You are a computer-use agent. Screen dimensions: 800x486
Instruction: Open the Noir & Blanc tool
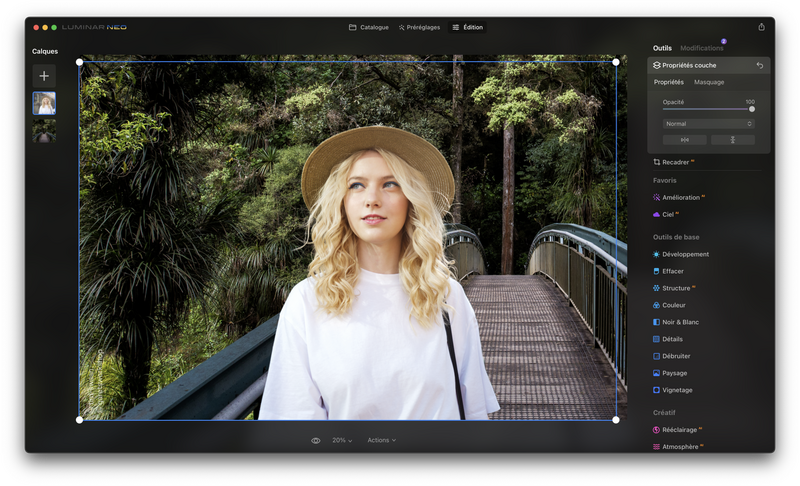pyautogui.click(x=676, y=322)
